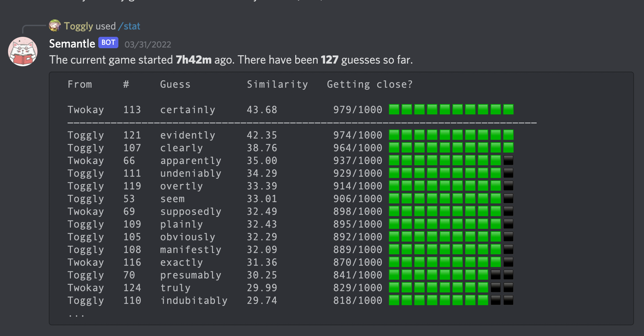
Task: Click the guess word 'seem'
Action: tap(172, 199)
